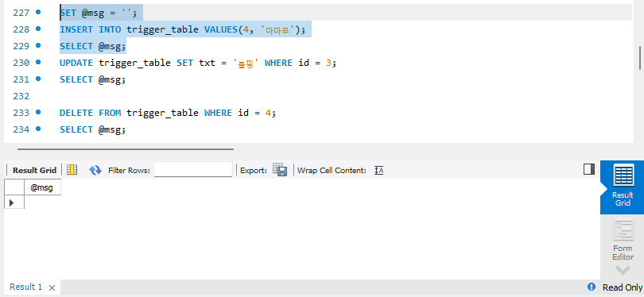Expand more result view options chevron
Image resolution: width=644 pixels, height=297 pixels.
click(x=623, y=270)
